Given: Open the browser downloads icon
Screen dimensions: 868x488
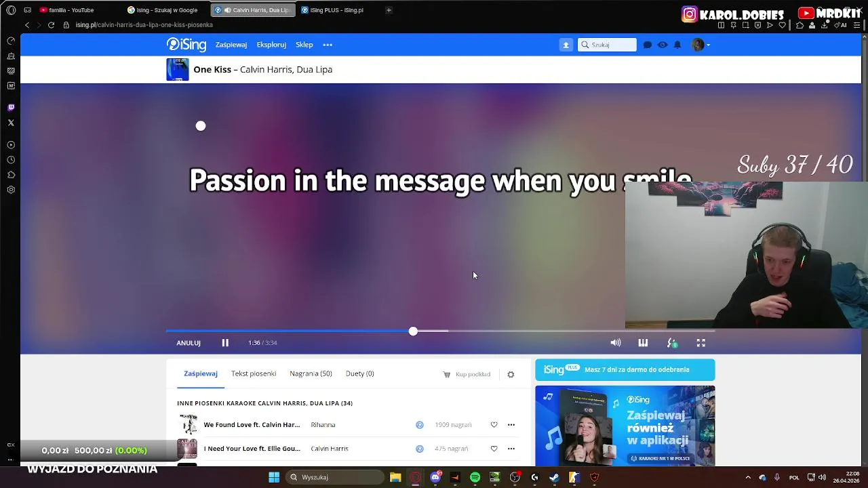Looking at the screenshot, I should [x=824, y=25].
